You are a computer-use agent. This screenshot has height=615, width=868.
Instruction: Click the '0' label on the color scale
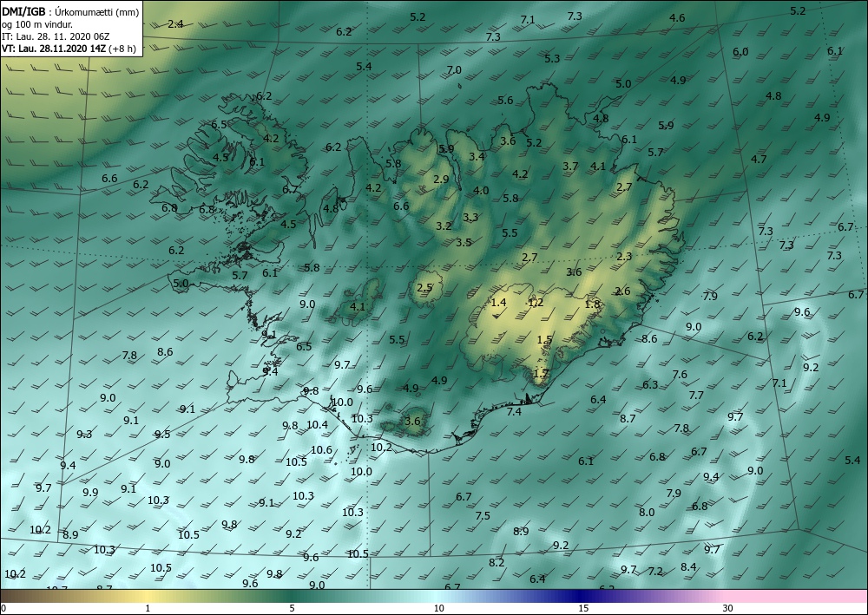coord(3,609)
